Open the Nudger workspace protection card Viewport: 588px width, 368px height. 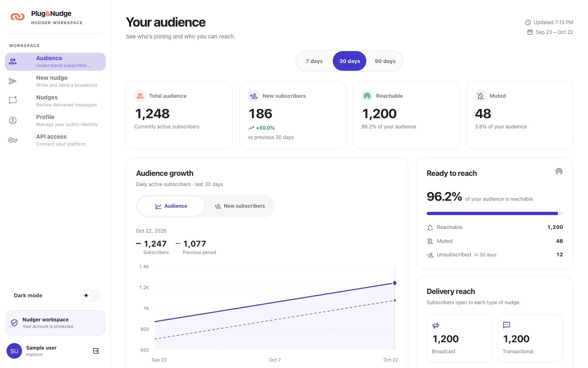point(55,323)
